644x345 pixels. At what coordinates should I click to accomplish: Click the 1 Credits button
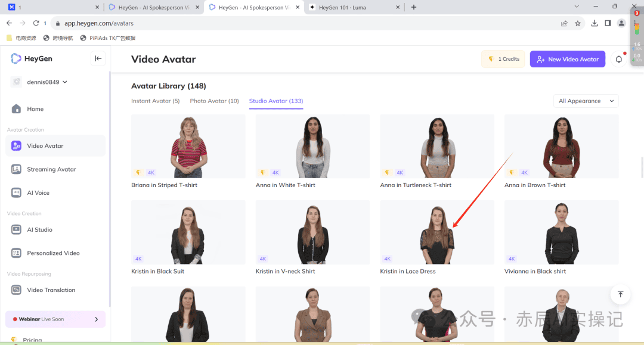coord(503,59)
